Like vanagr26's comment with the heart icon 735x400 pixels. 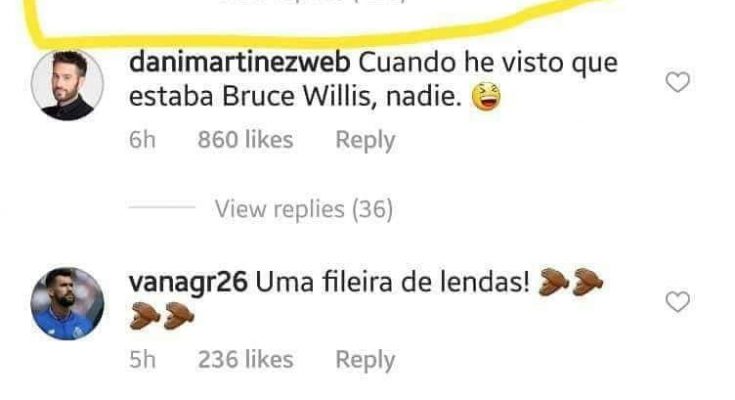click(677, 302)
